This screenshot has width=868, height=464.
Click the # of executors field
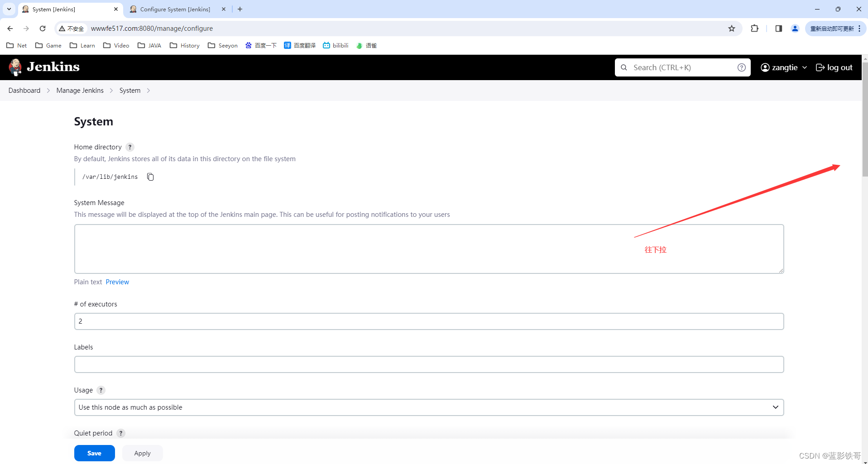(429, 321)
